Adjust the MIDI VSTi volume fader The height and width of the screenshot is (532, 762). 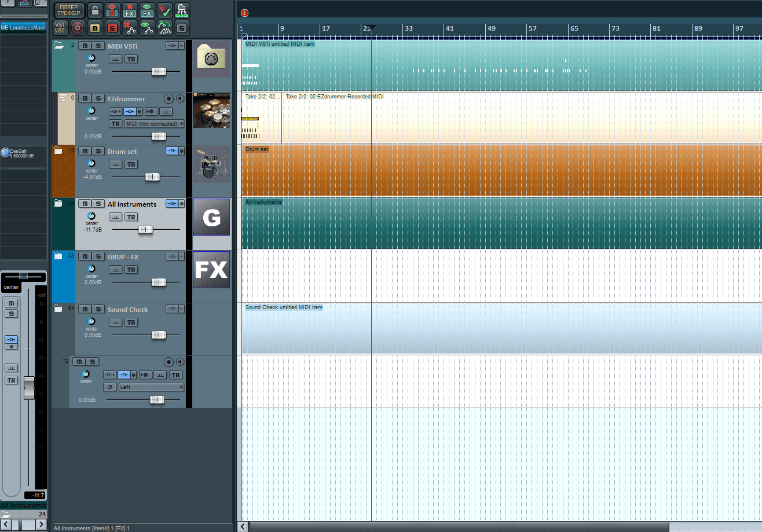click(159, 71)
